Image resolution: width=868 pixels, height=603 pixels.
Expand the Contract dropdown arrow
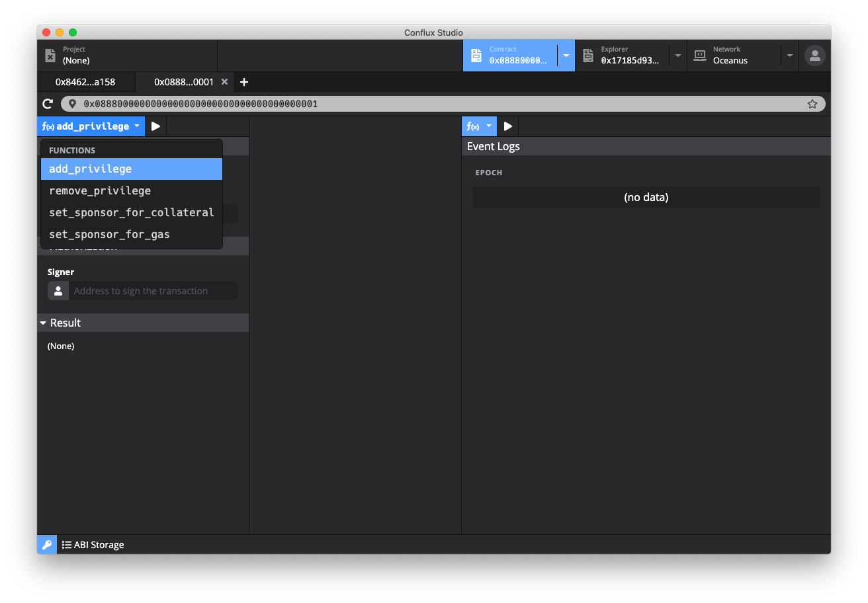click(566, 56)
